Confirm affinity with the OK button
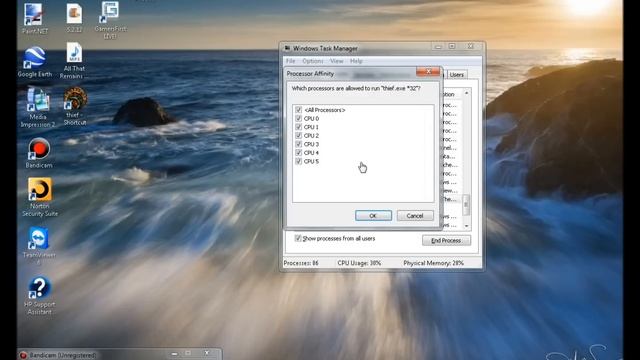 (373, 216)
